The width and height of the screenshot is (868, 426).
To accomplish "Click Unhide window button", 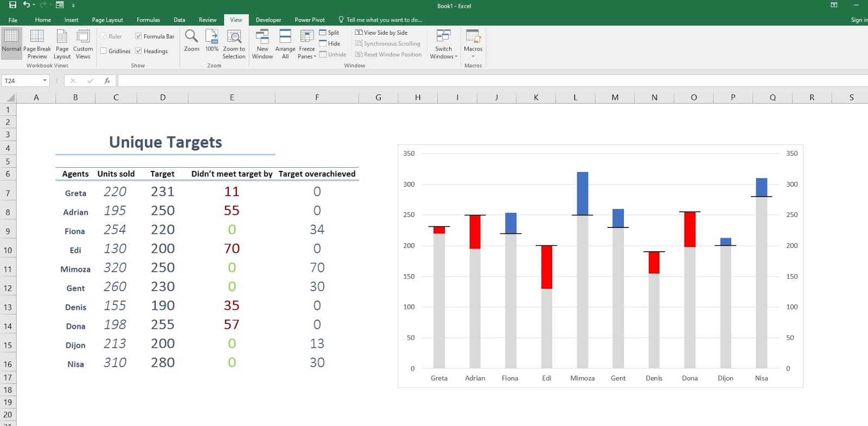I will click(333, 54).
